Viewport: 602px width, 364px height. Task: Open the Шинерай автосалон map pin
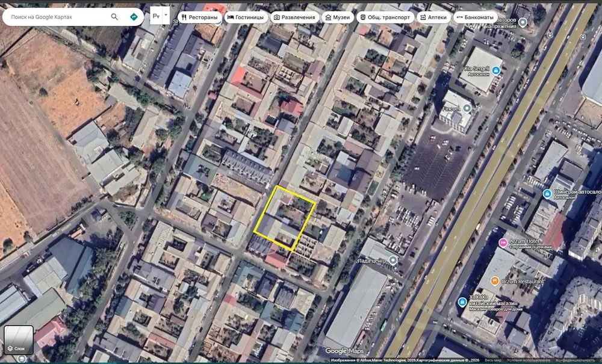pyautogui.click(x=547, y=194)
